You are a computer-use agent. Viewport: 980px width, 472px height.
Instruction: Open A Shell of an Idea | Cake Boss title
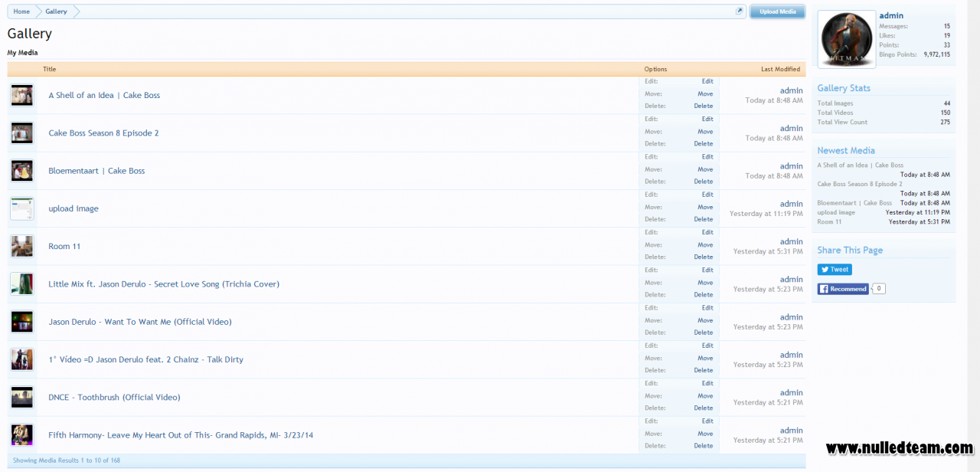(x=104, y=96)
